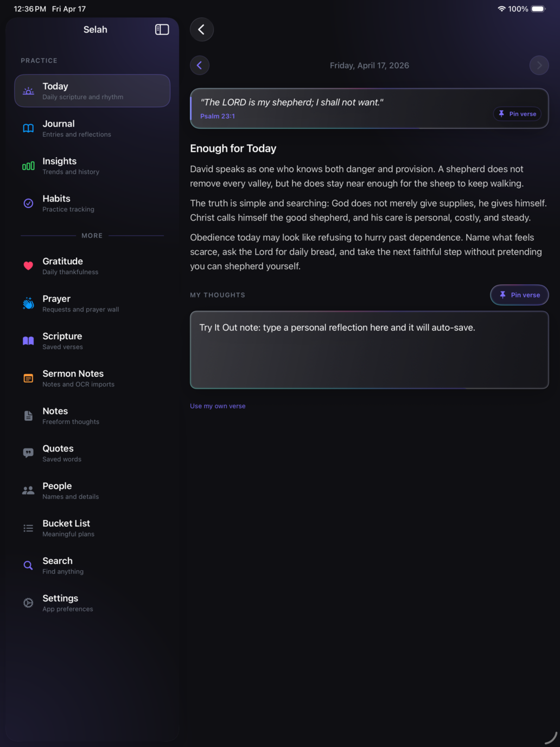Select the Habits checkmark icon

click(28, 203)
